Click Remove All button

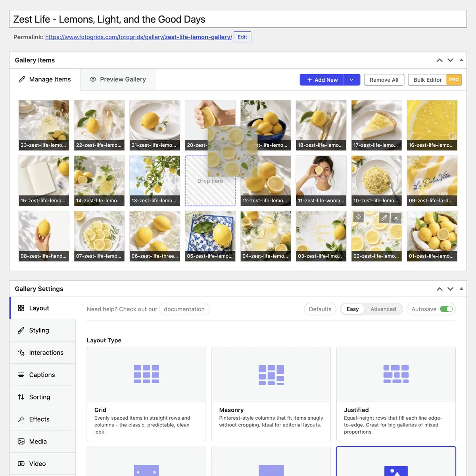tap(384, 80)
